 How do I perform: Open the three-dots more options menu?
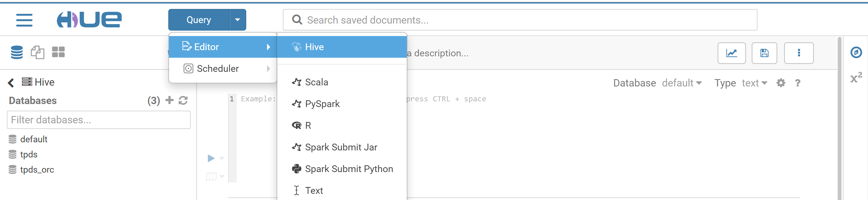798,53
